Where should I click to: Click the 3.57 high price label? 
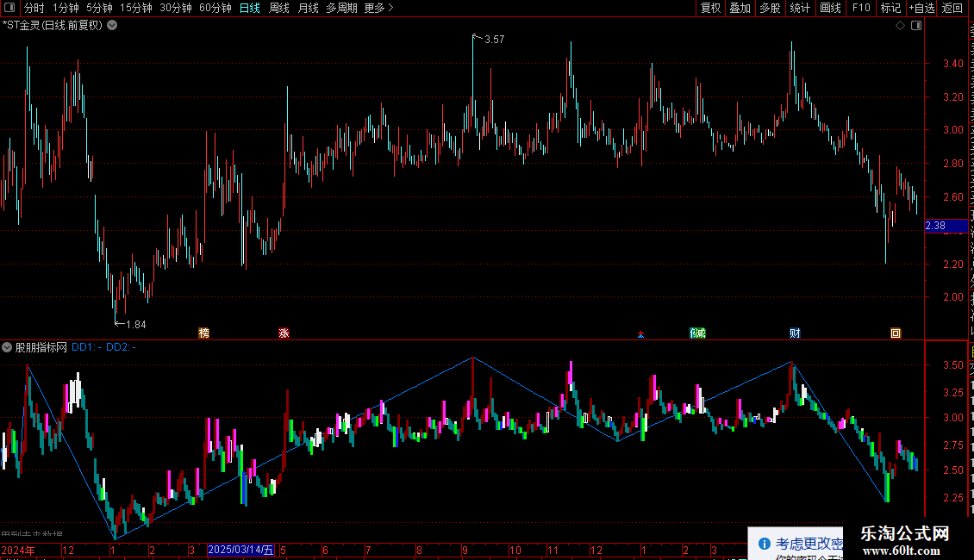[495, 39]
